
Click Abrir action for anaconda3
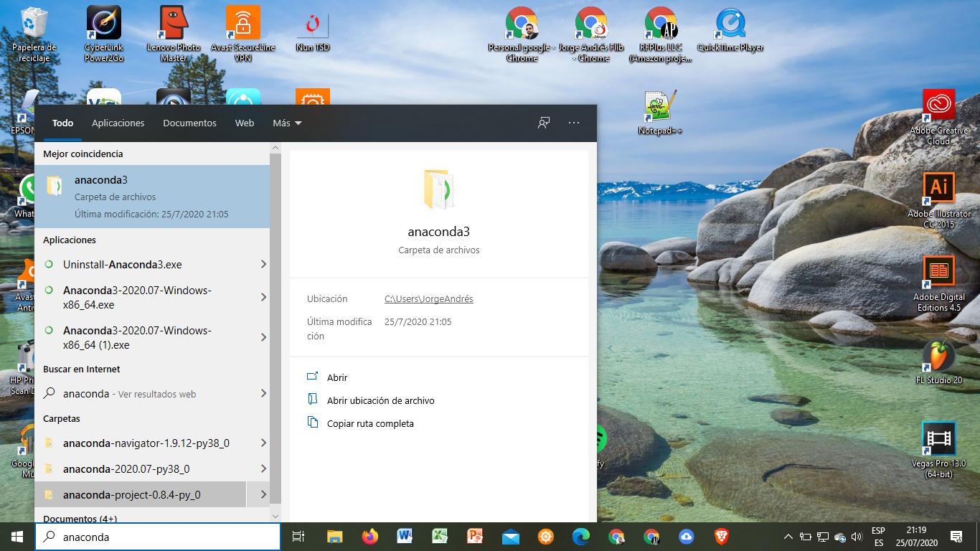coord(337,377)
